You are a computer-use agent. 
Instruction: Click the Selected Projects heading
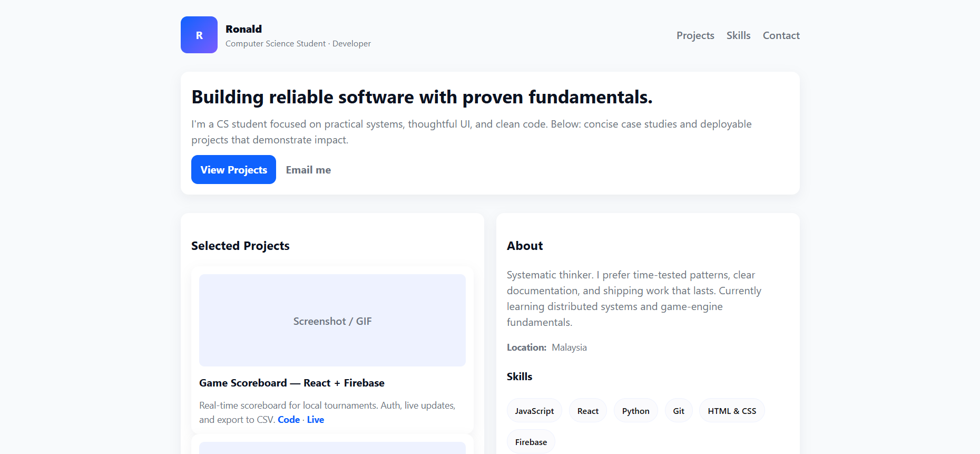click(x=240, y=246)
